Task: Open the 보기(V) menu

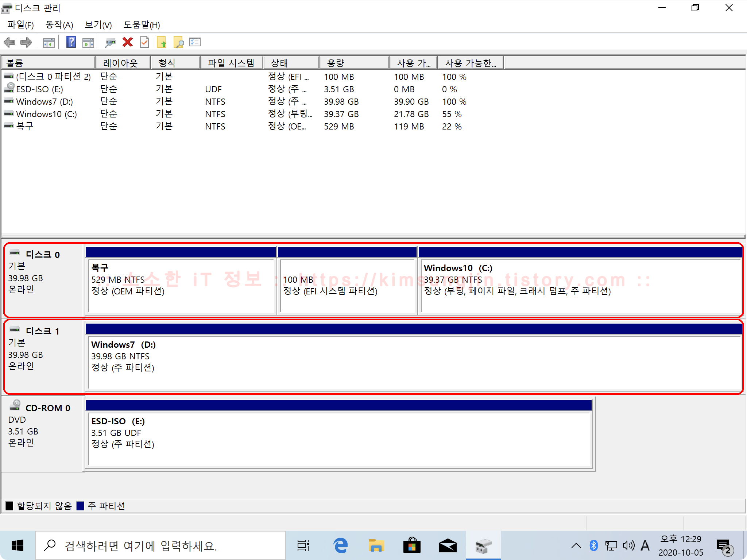Action: 98,25
